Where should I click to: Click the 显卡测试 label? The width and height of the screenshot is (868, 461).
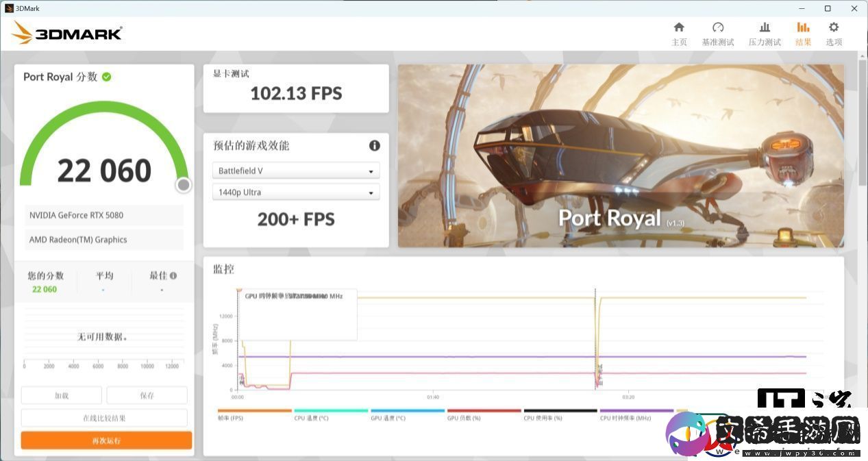click(x=231, y=73)
